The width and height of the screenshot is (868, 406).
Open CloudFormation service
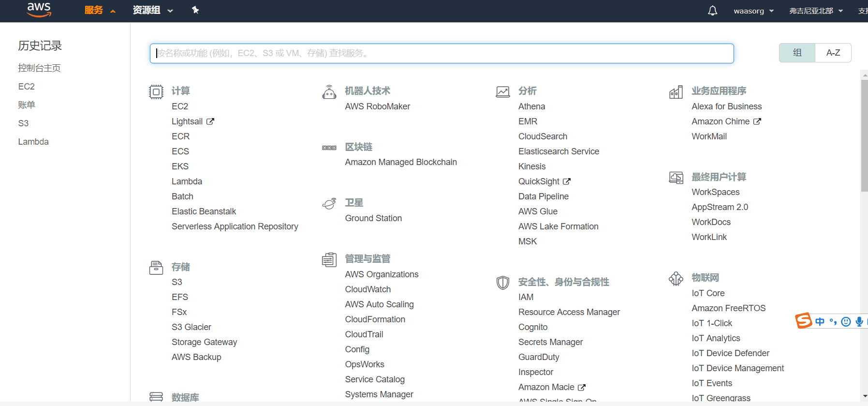(375, 319)
